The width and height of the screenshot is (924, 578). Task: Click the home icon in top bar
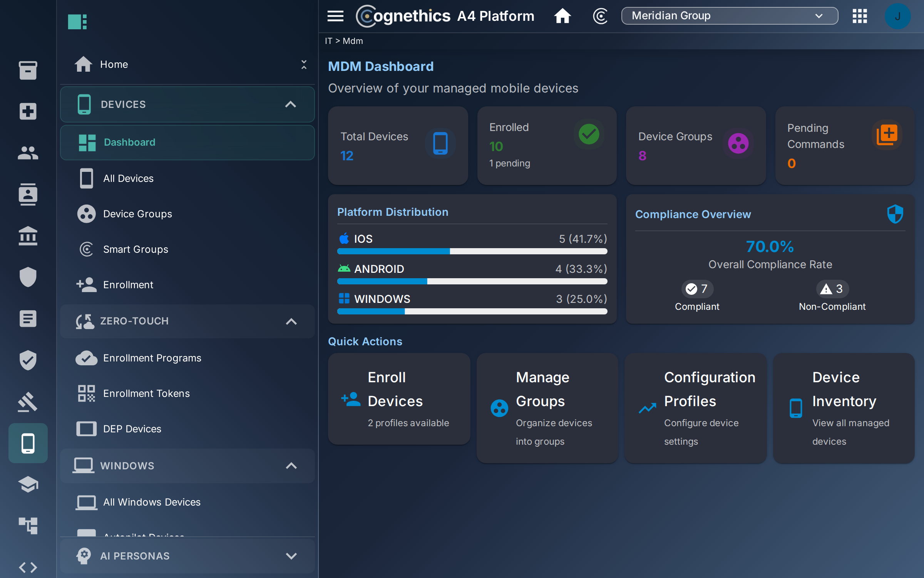coord(562,16)
